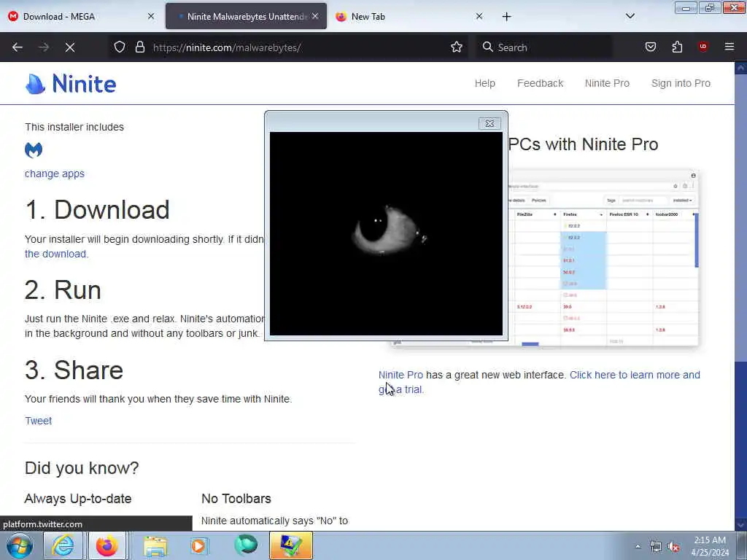Close the New Tab tab
The height and width of the screenshot is (560, 747).
pyautogui.click(x=479, y=16)
